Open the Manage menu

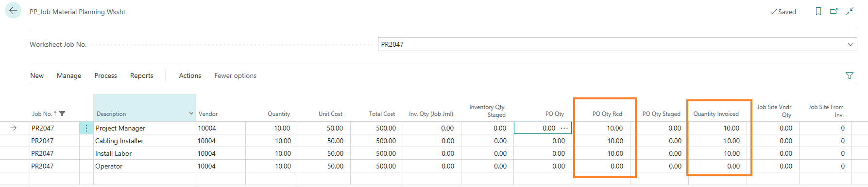pos(69,75)
